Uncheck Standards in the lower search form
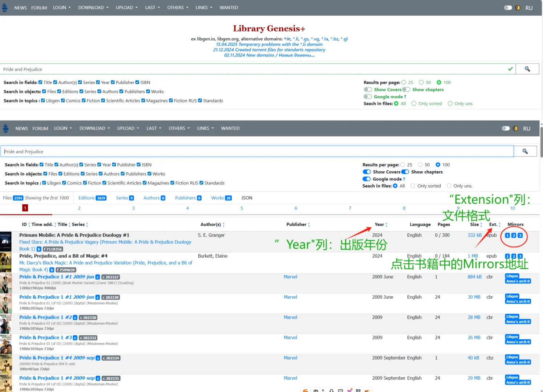 click(201, 183)
